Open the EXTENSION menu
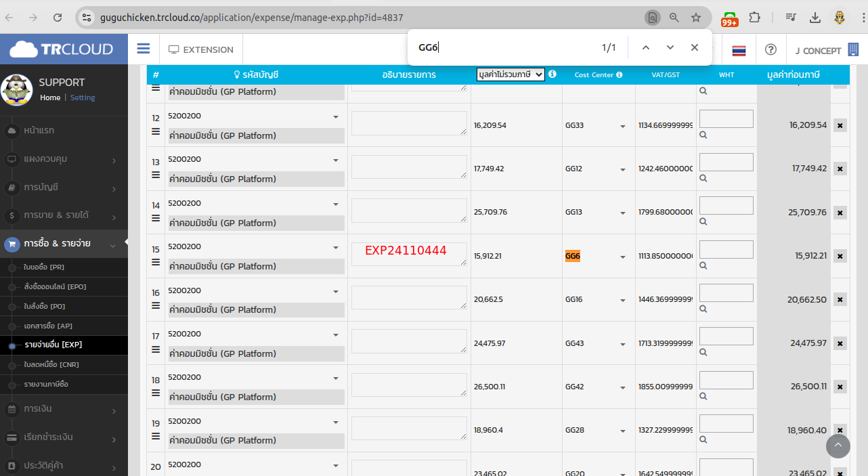Screen dimensions: 868x476 201,49
